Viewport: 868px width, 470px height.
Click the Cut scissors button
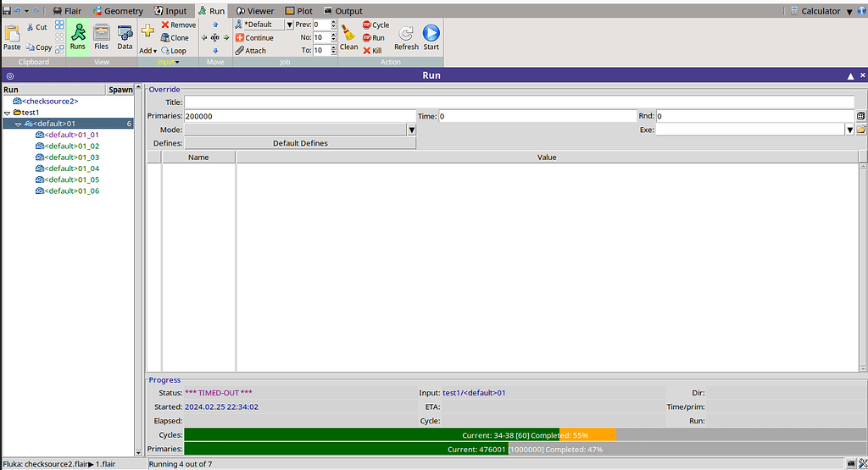pyautogui.click(x=37, y=27)
